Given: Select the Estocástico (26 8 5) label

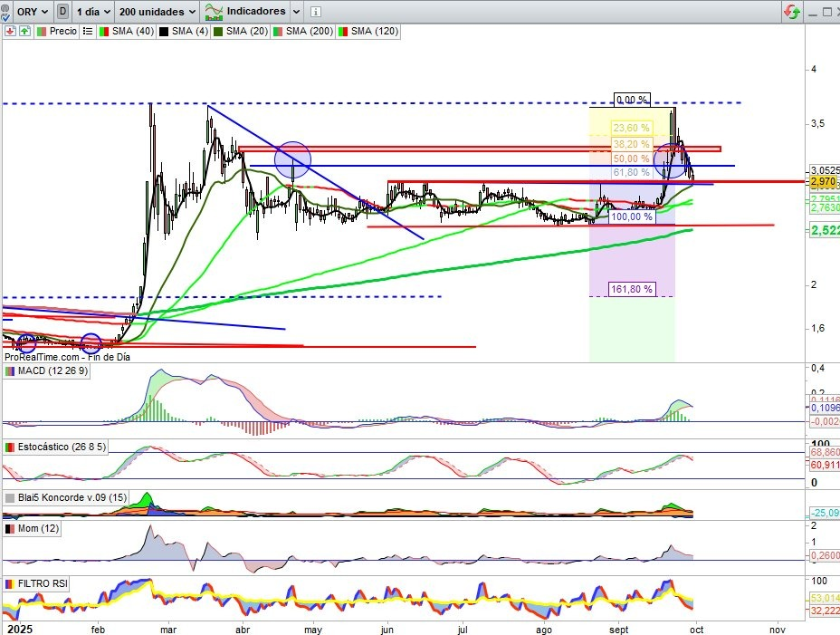Looking at the screenshot, I should [56, 447].
